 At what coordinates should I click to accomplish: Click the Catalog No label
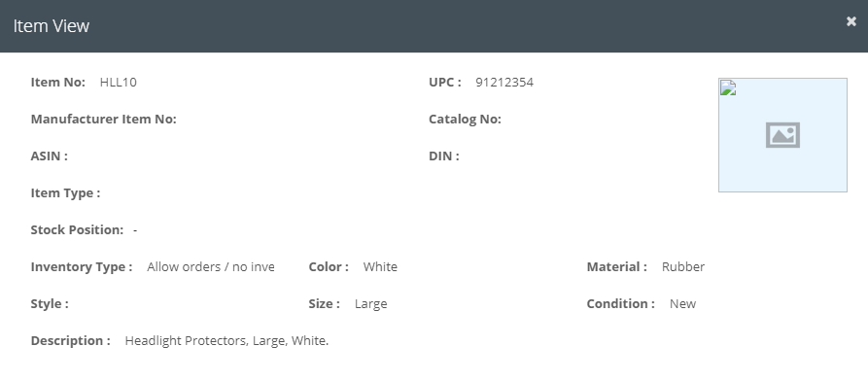465,119
